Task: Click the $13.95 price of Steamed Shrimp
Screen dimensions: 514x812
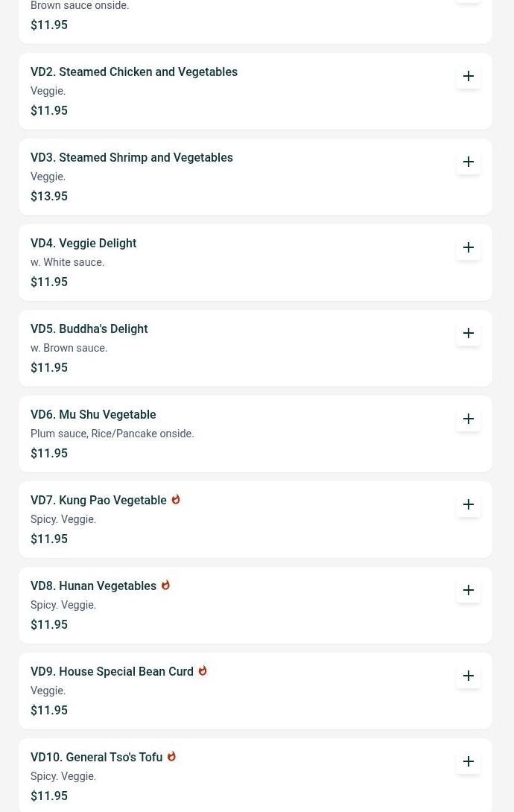Action: [49, 197]
